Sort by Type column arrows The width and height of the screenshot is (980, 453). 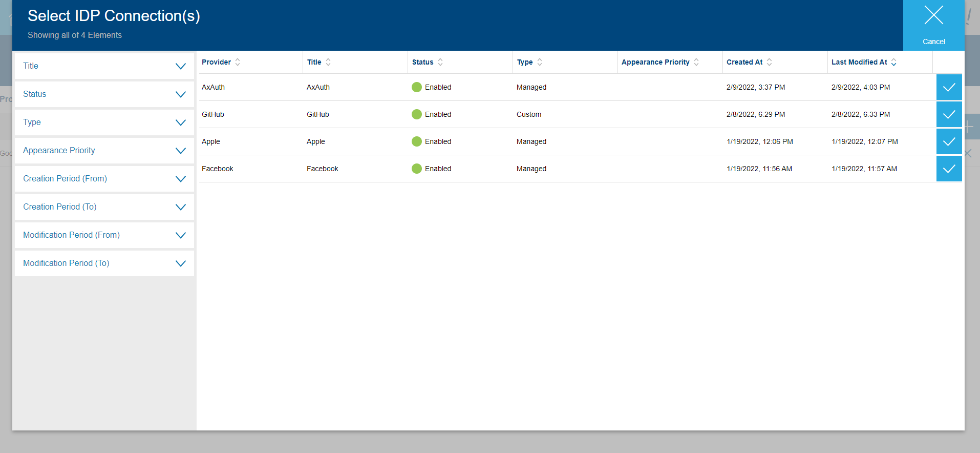click(x=540, y=62)
